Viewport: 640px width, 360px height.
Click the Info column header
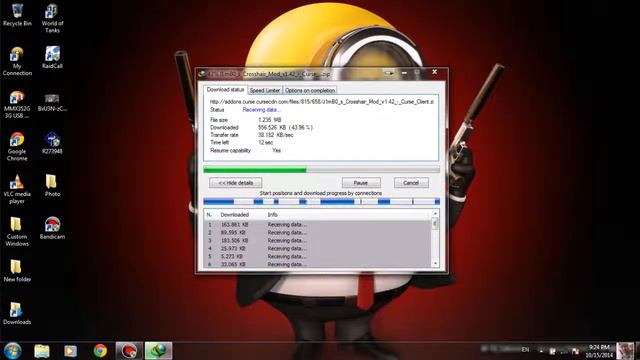point(273,215)
